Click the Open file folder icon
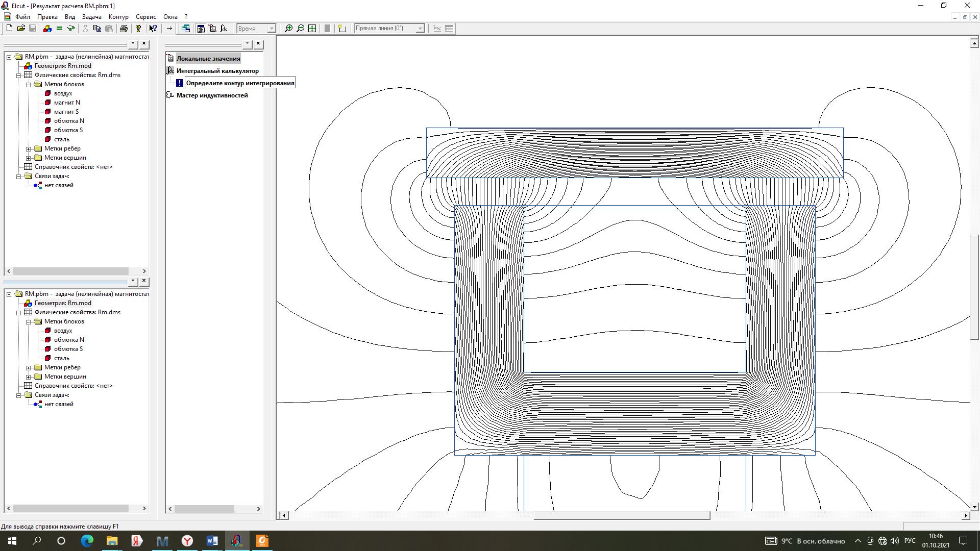This screenshot has height=551, width=980. pos(21,29)
